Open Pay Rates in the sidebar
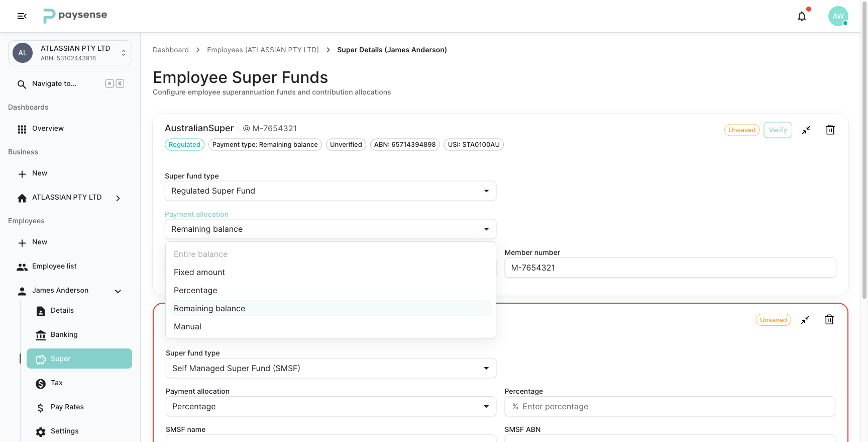 (79, 407)
